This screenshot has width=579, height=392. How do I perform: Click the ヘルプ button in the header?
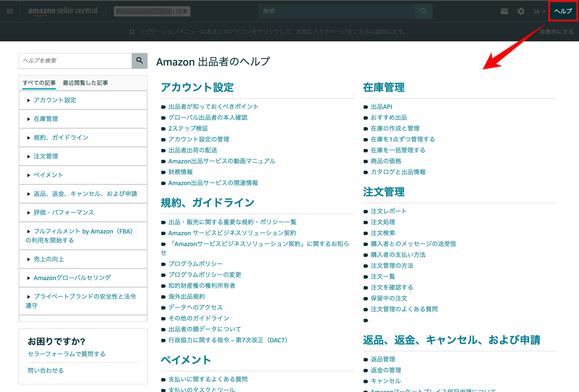563,11
